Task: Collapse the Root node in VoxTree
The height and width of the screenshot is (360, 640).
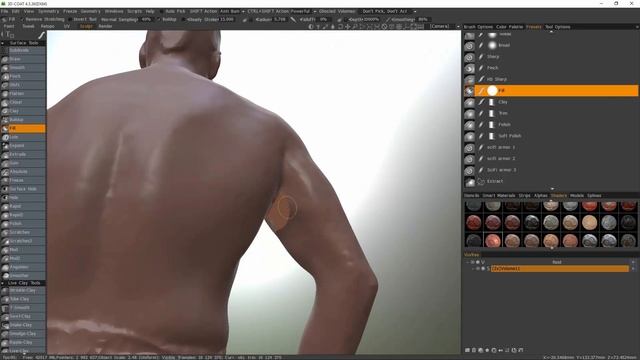Action: click(468, 262)
